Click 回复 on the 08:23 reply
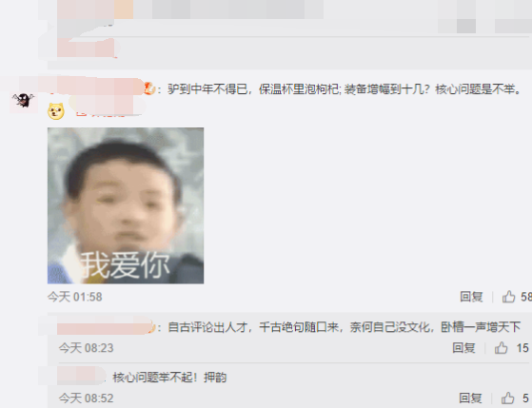Screen dimensions: 532x408 coord(463,348)
